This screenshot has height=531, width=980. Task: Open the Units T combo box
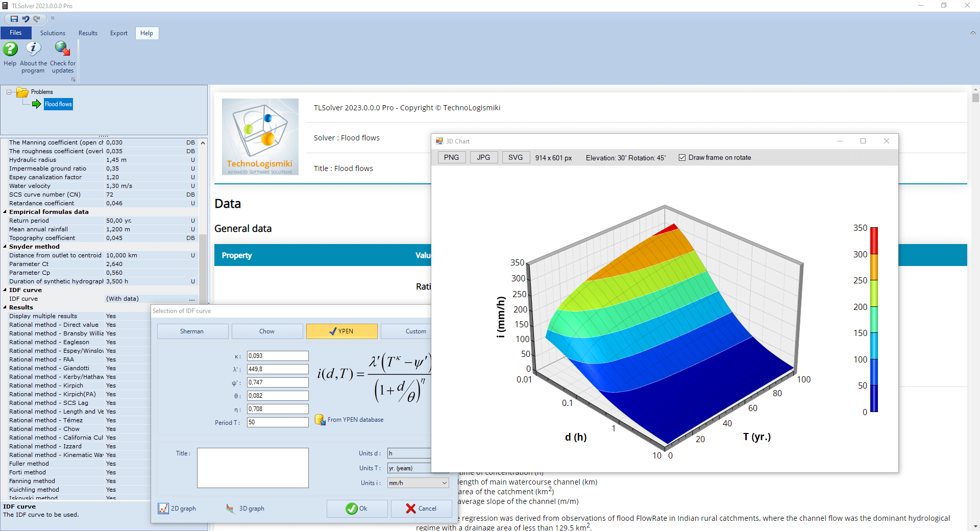coord(409,468)
